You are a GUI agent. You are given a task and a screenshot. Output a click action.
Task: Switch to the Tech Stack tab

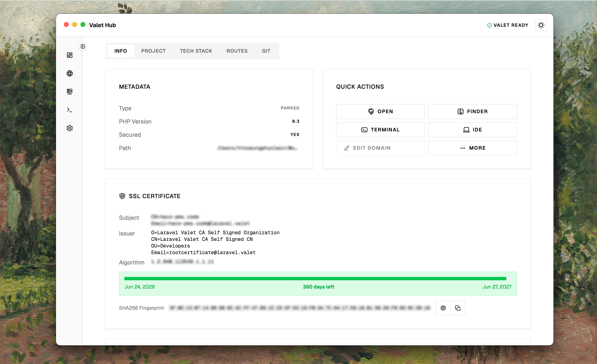196,51
